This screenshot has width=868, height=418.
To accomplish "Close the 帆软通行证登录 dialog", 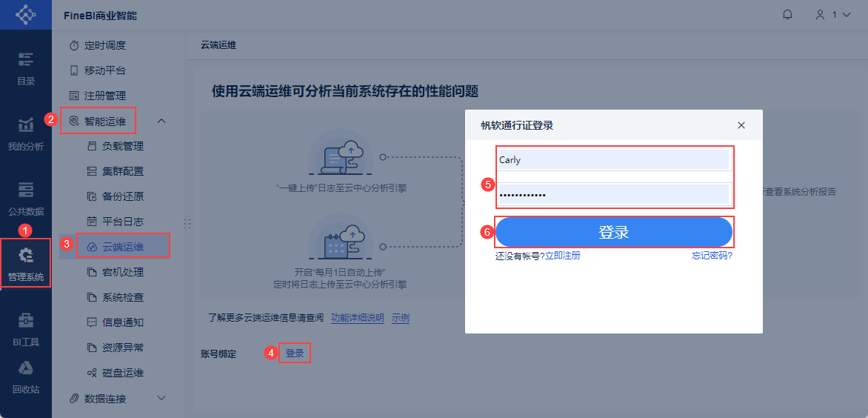I will (741, 125).
